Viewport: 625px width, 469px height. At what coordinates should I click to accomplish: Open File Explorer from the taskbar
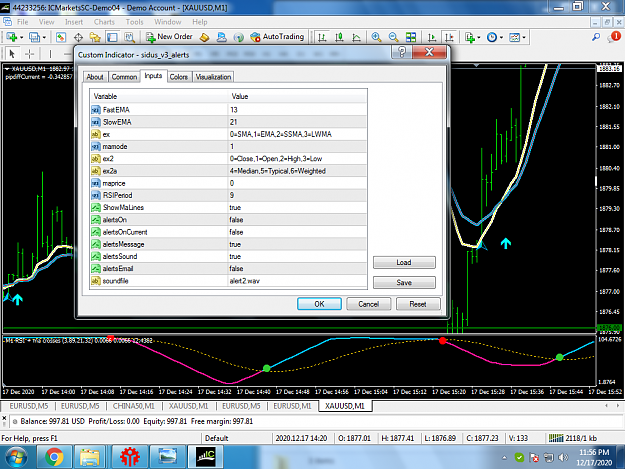(x=90, y=457)
